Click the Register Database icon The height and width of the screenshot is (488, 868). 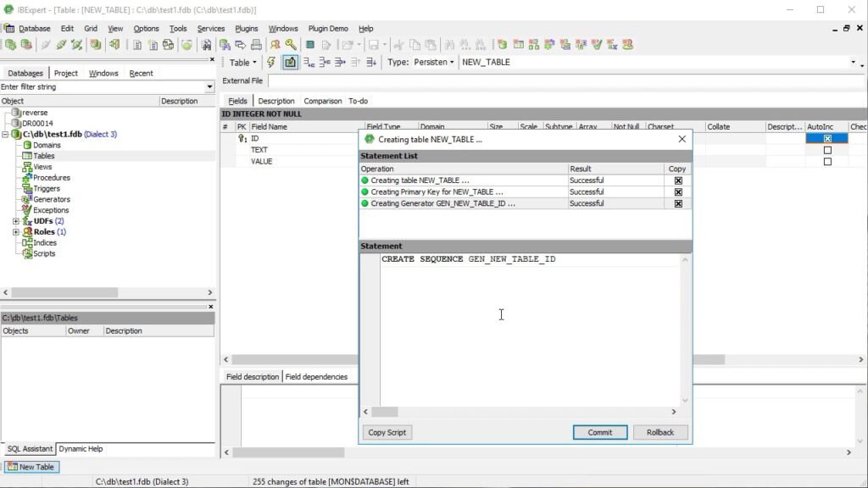[x=10, y=45]
